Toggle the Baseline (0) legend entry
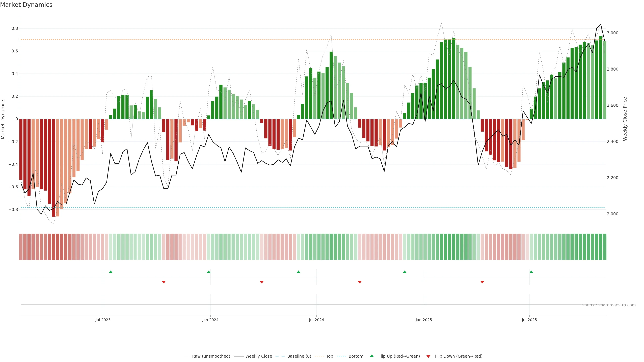 [299, 356]
